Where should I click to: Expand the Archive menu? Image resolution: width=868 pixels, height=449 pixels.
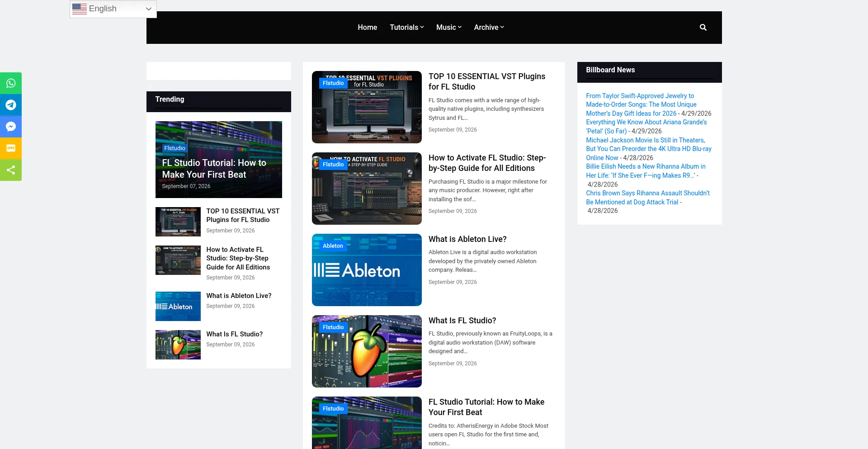489,28
